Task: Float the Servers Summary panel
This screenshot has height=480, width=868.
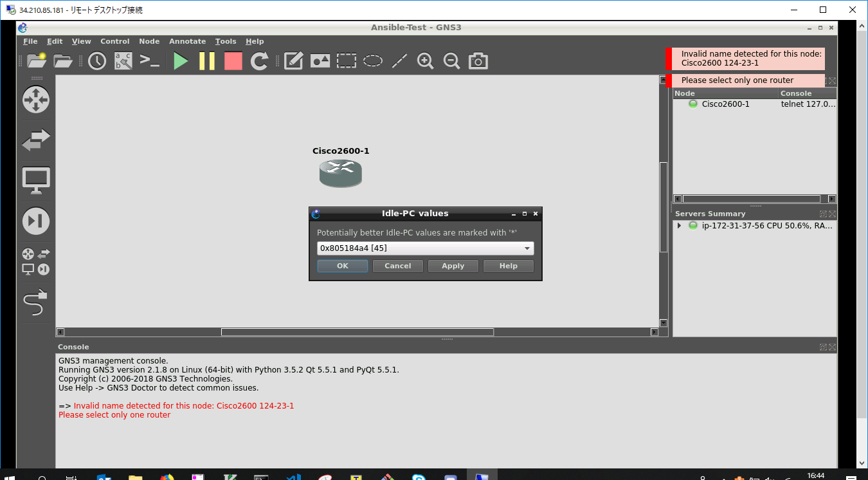Action: click(824, 214)
